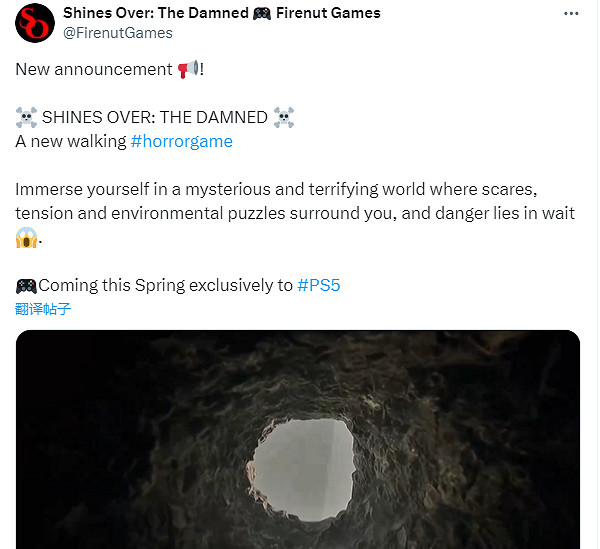
Task: Click the 翻译帖子 translate post link
Action: 43,309
